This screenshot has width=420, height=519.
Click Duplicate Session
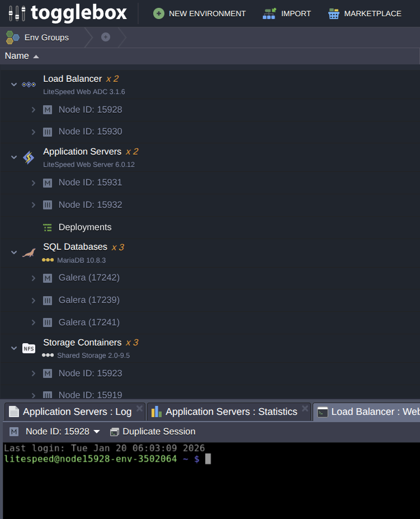(153, 432)
